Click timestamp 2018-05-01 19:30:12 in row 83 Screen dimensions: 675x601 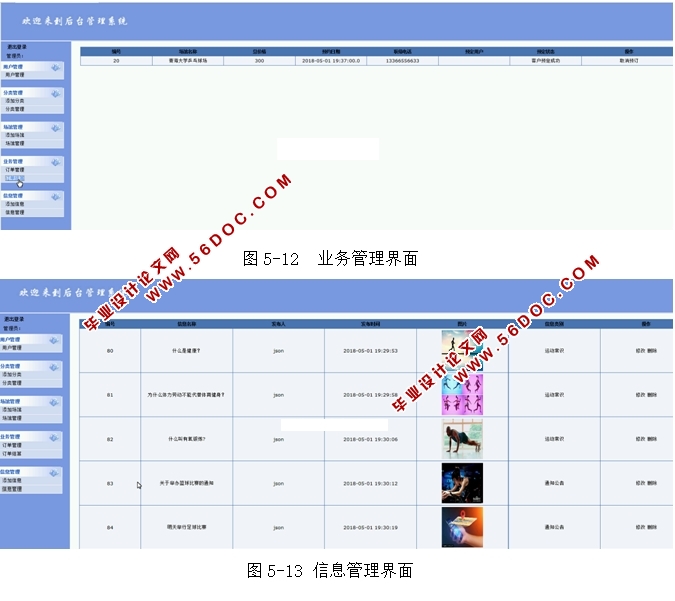coord(370,483)
